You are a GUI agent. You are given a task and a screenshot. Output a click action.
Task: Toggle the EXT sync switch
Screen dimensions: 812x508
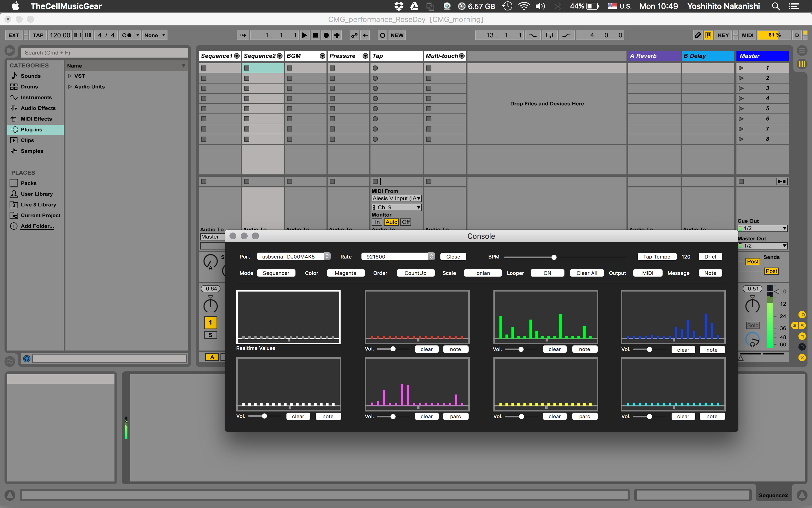pos(14,35)
